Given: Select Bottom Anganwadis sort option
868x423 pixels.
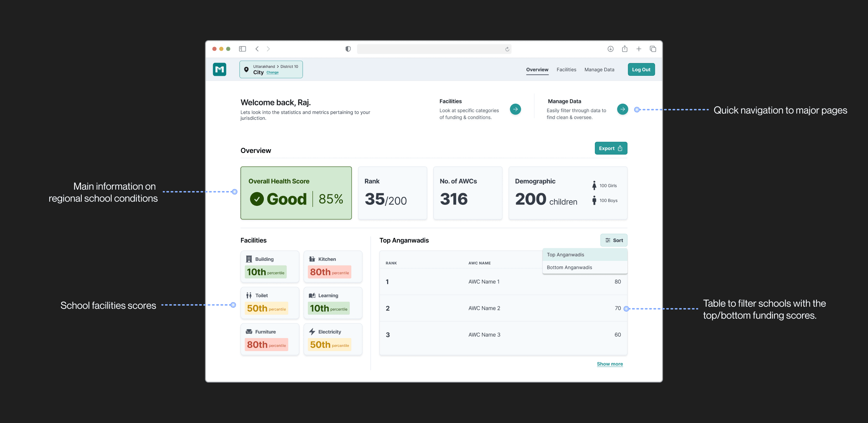Looking at the screenshot, I should pos(585,267).
